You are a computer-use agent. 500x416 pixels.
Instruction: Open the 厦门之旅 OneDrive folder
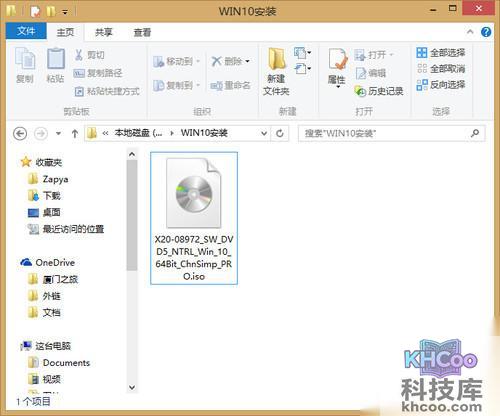pos(53,279)
